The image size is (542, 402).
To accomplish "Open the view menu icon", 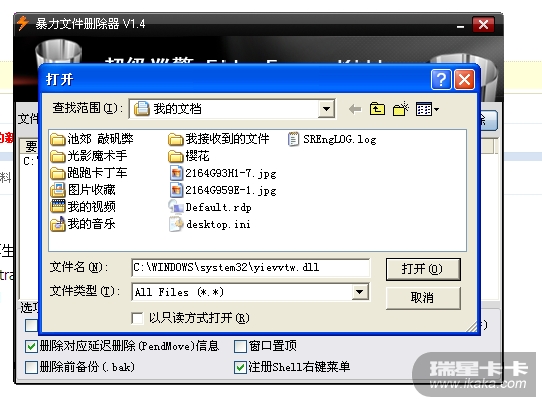I will (427, 109).
